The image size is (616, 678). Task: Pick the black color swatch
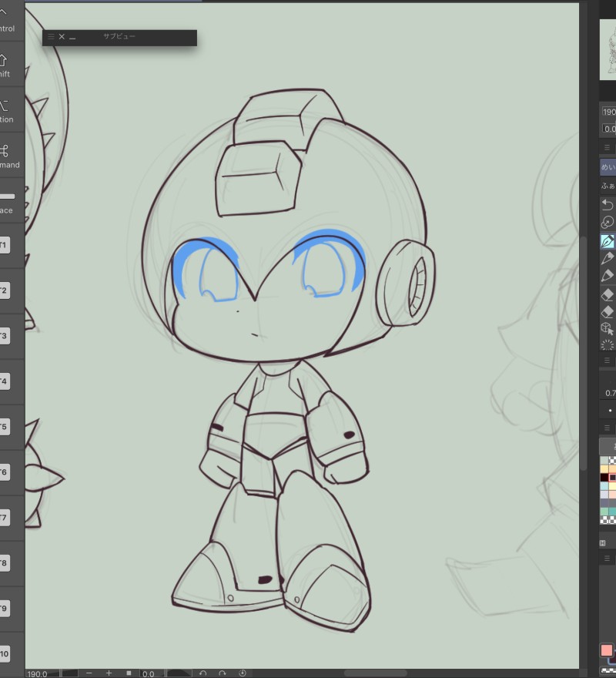tap(604, 478)
